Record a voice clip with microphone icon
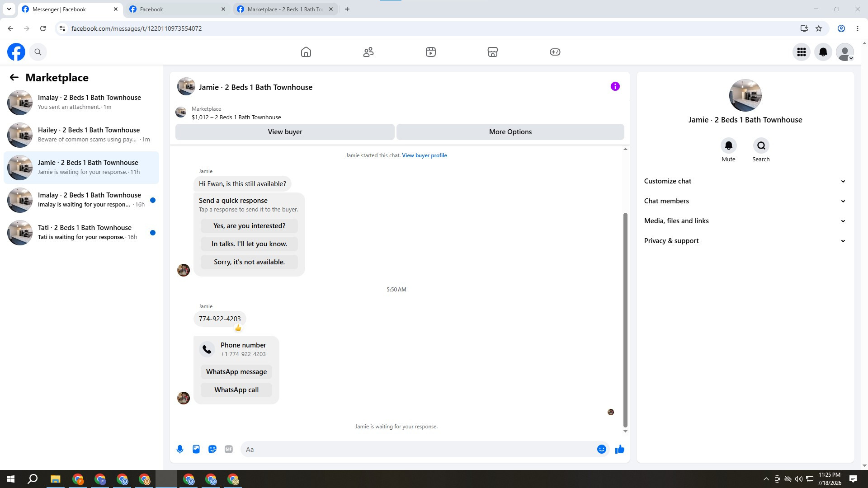Screen dimensions: 868x488 [180, 449]
